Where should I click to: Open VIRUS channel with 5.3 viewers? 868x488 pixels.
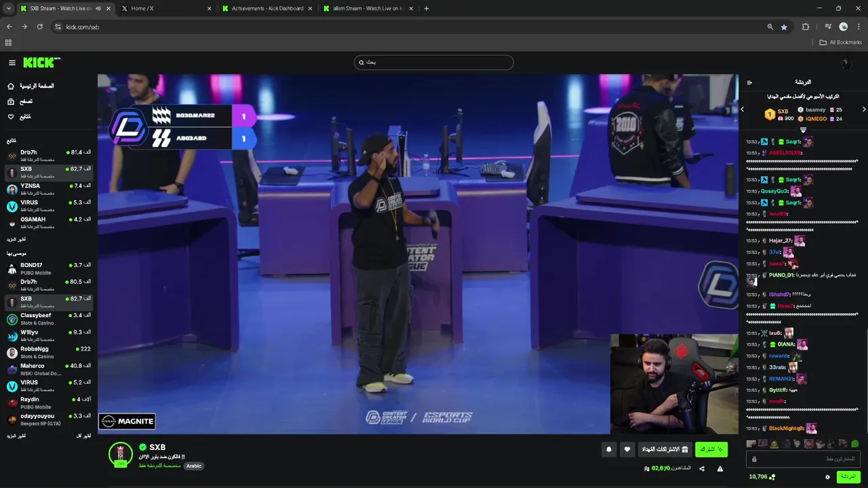(48, 205)
